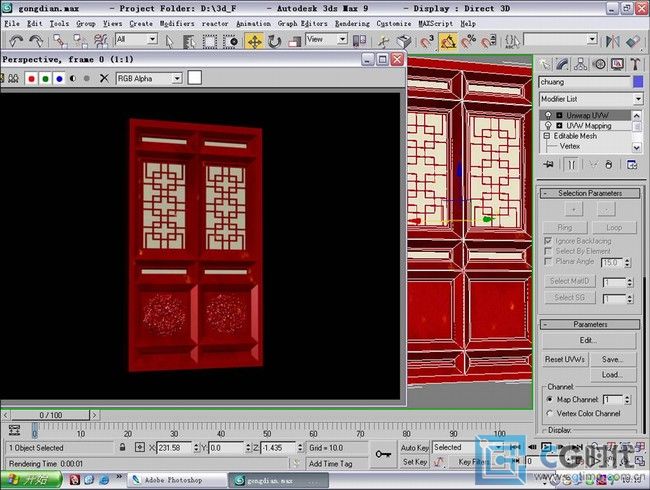Click the Undo arrow in the main toolbar
Viewport: 650px width, 490px height.
[x=16, y=41]
